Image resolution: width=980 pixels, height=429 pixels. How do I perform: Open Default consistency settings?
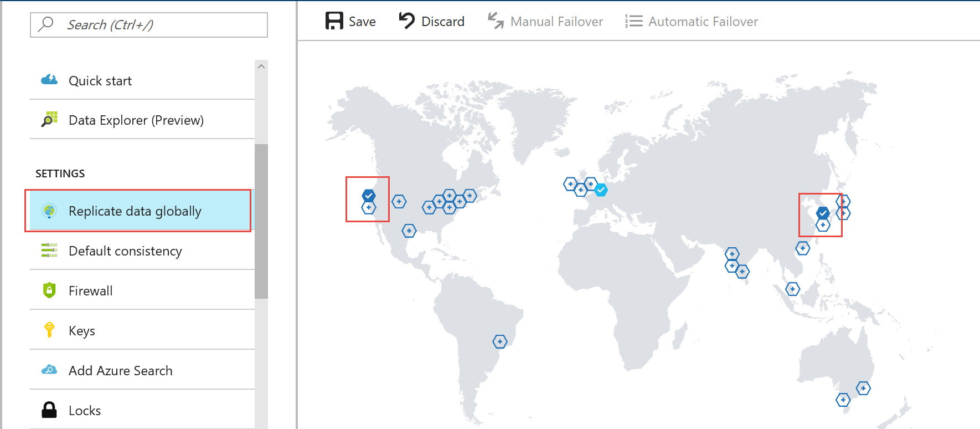pos(125,251)
